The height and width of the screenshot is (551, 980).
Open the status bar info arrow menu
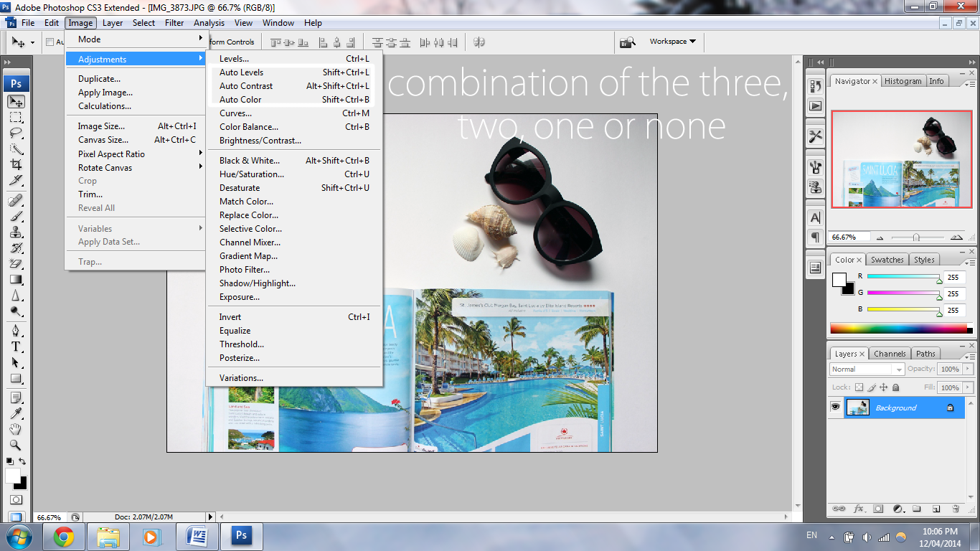210,517
